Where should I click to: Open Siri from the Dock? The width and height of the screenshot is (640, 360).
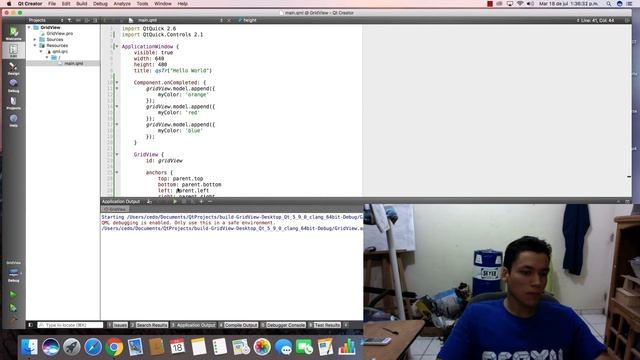tap(51, 347)
